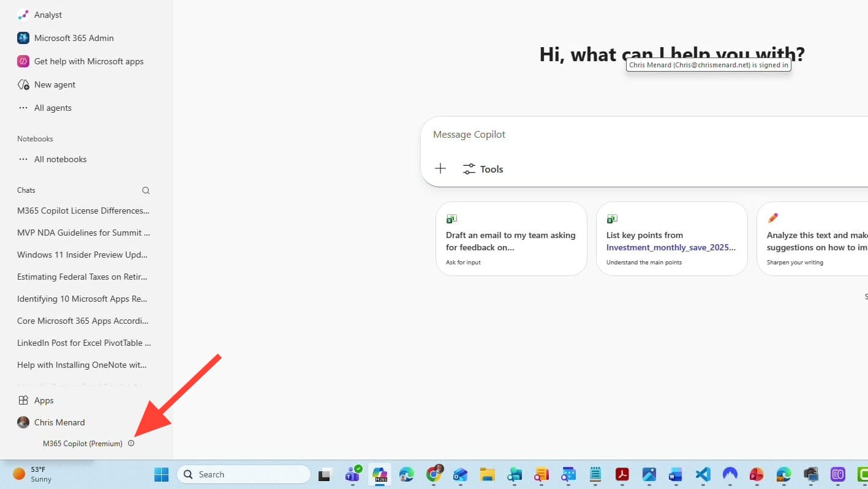Image resolution: width=868 pixels, height=489 pixels.
Task: Click the plus icon in the message box
Action: coord(440,168)
